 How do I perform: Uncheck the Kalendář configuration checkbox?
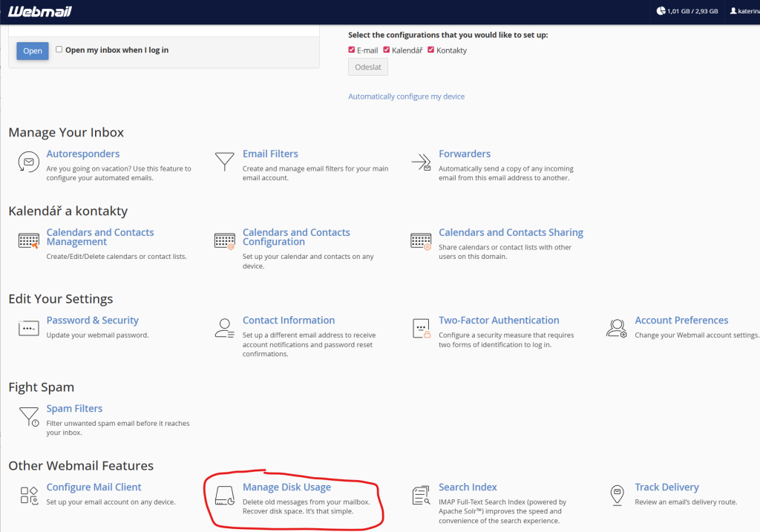click(x=387, y=50)
